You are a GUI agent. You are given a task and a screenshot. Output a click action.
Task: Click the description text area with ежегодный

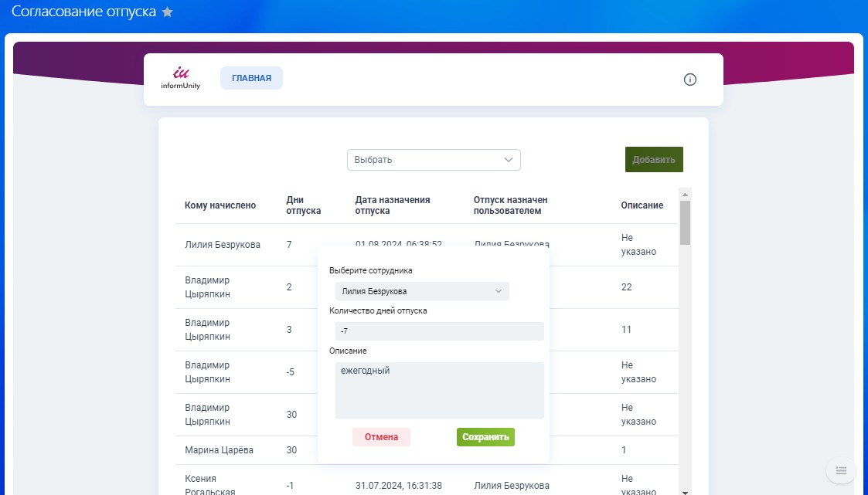(x=439, y=390)
